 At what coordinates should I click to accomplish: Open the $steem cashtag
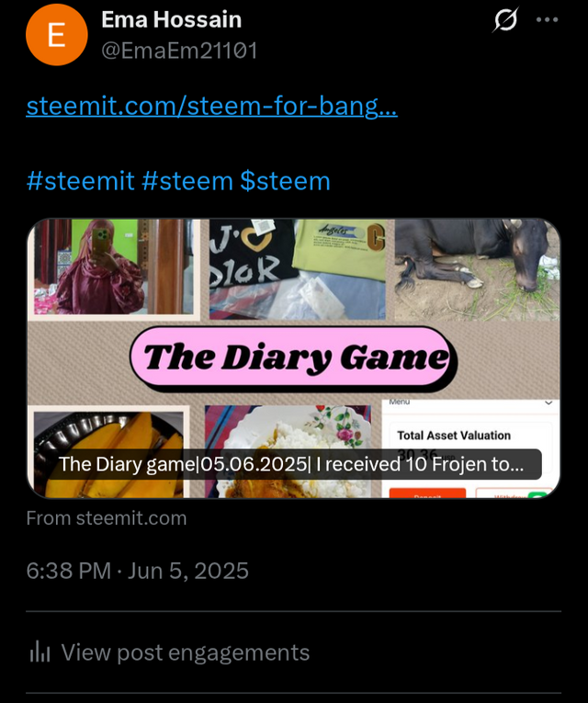pyautogui.click(x=285, y=181)
